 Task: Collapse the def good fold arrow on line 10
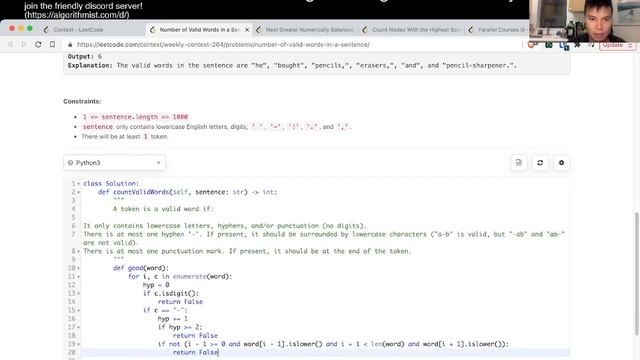pos(78,268)
